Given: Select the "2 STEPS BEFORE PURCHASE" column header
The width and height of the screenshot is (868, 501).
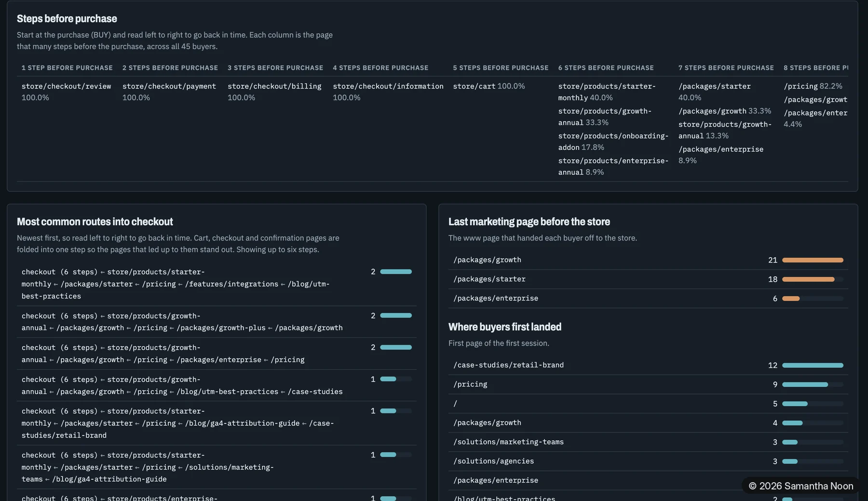Looking at the screenshot, I should click(170, 68).
